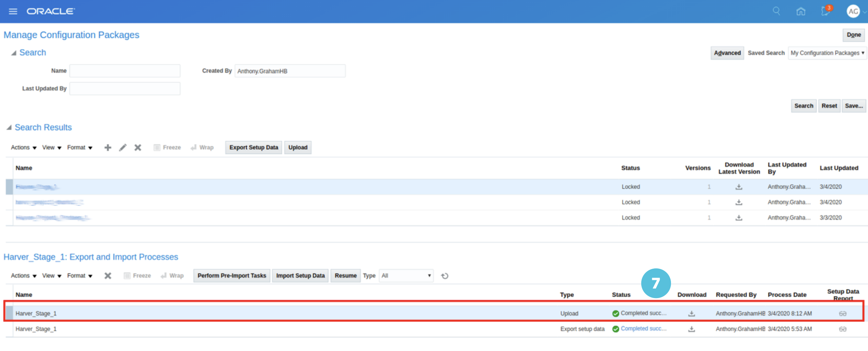Click Process Date column header

coord(787,295)
